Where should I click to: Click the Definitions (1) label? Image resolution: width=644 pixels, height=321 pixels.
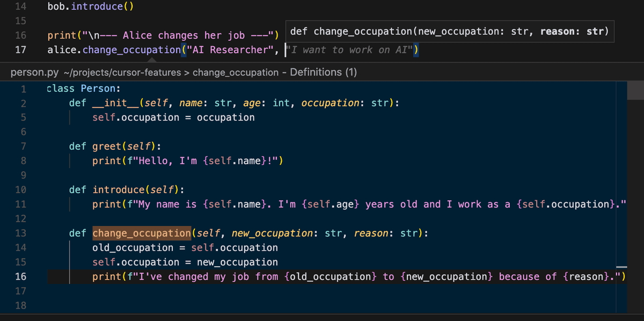(323, 72)
